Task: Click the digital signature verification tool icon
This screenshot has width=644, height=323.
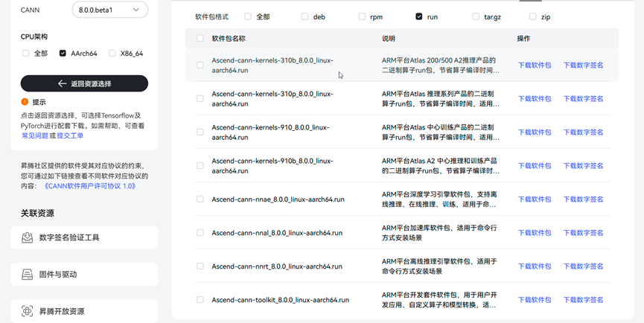Action: (x=28, y=237)
